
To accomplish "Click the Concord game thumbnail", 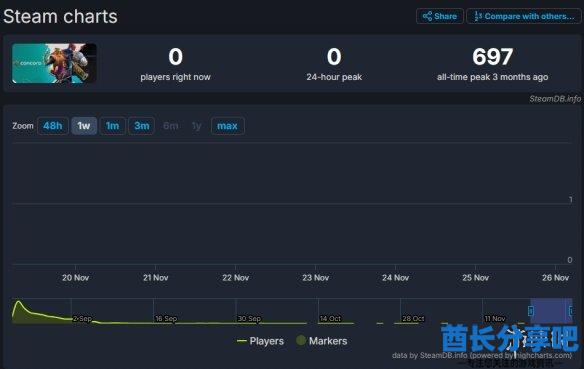I will point(54,63).
